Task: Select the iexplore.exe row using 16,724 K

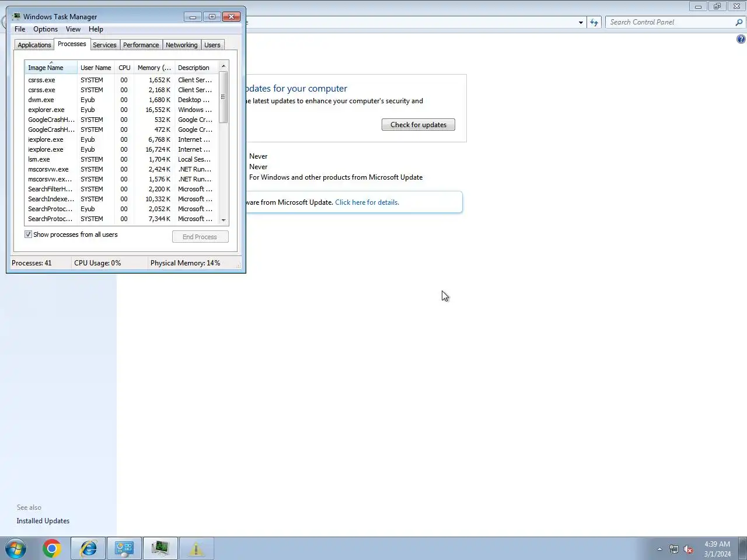Action: click(121, 149)
